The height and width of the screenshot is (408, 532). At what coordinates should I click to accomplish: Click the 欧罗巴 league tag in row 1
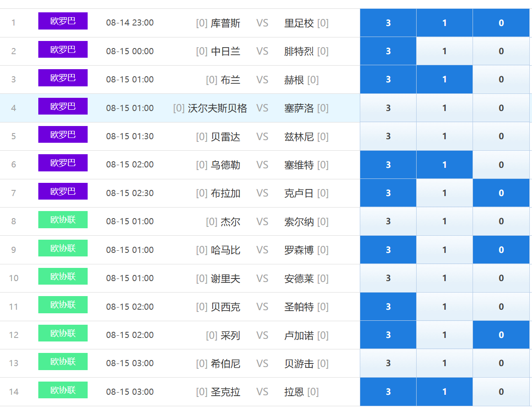pos(63,21)
